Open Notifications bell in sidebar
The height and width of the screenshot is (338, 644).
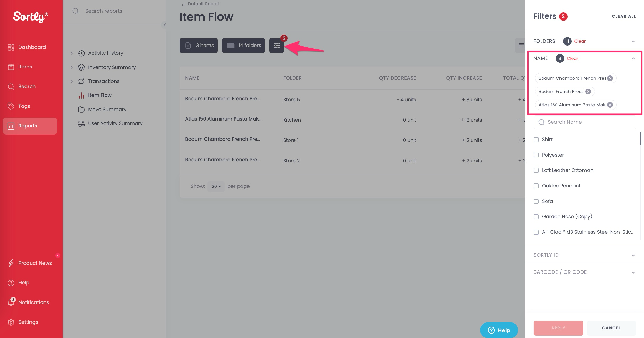(x=11, y=302)
